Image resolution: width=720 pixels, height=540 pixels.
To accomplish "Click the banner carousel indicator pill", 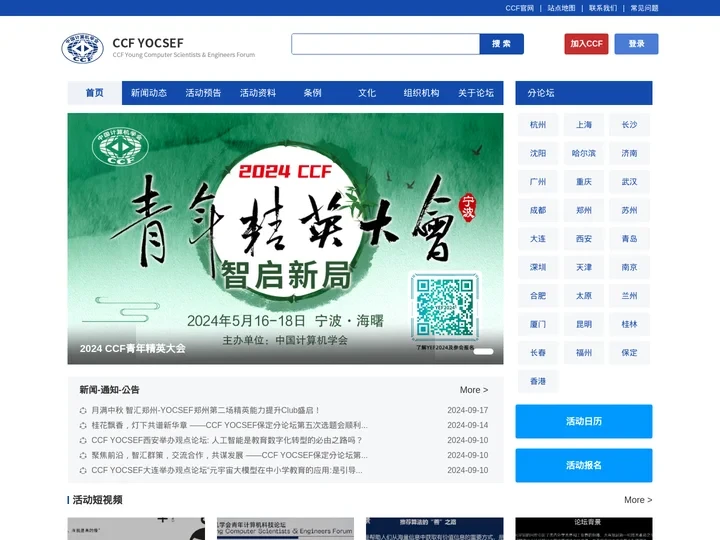I will click(x=484, y=352).
